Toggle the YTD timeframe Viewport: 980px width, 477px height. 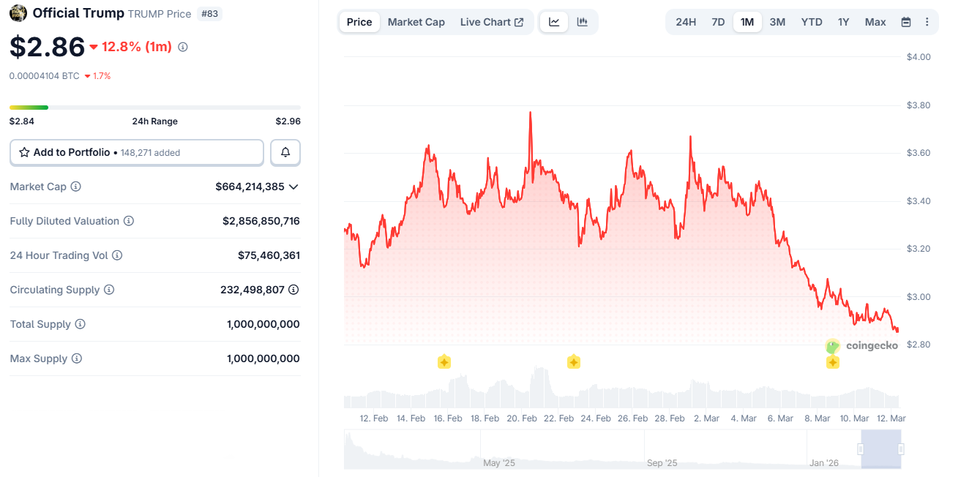[x=811, y=22]
